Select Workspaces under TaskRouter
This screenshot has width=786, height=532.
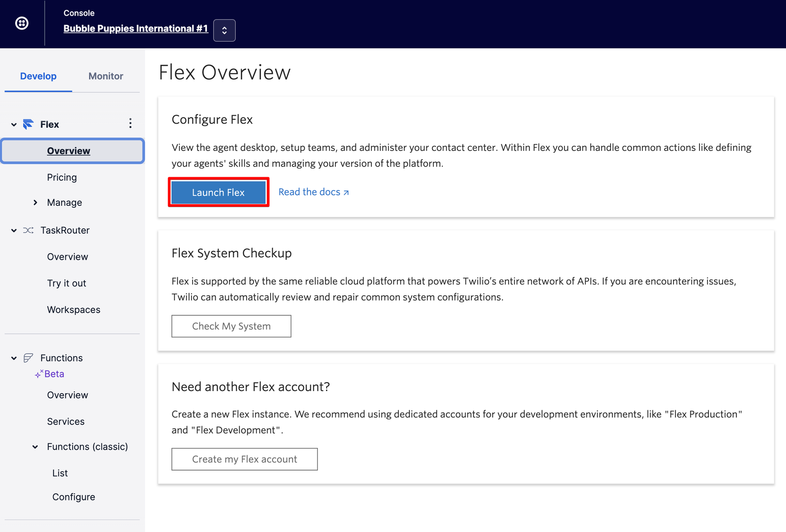point(73,309)
